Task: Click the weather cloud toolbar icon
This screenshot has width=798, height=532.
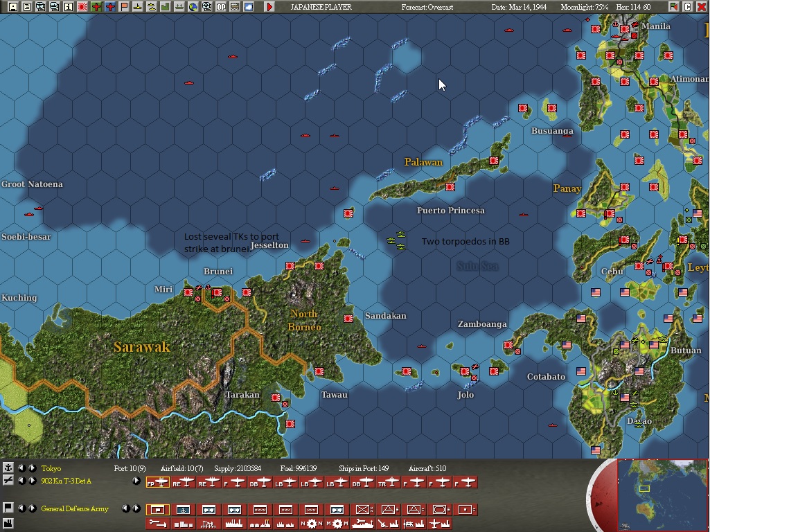Action: tap(249, 7)
